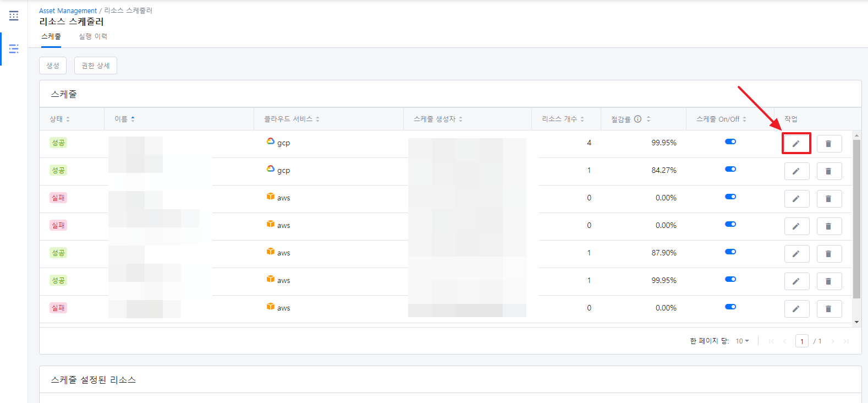
Task: Click the 권한 상세 button
Action: [x=96, y=66]
